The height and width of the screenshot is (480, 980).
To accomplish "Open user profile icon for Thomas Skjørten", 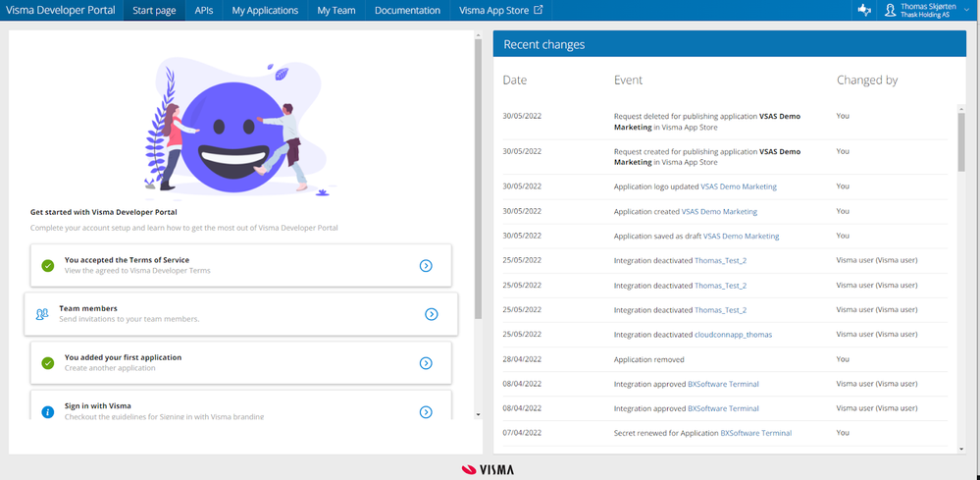I will point(890,11).
